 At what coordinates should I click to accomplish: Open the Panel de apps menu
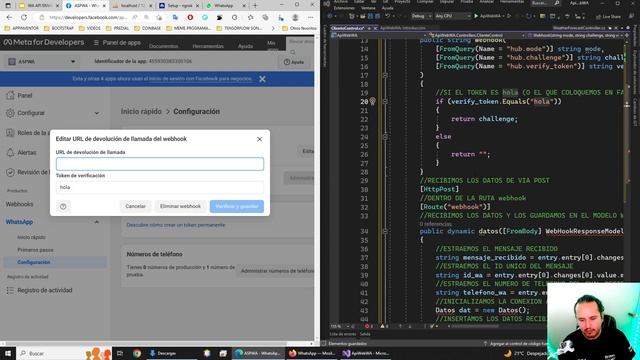117,42
